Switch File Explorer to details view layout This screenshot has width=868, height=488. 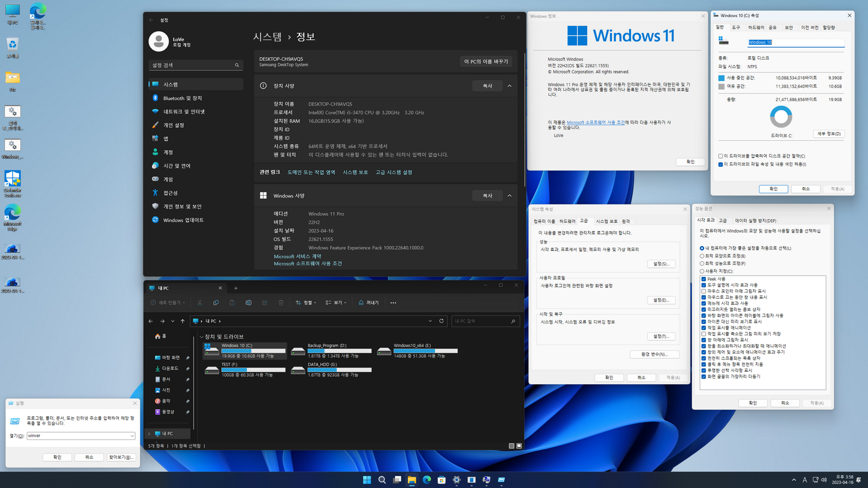click(x=511, y=446)
